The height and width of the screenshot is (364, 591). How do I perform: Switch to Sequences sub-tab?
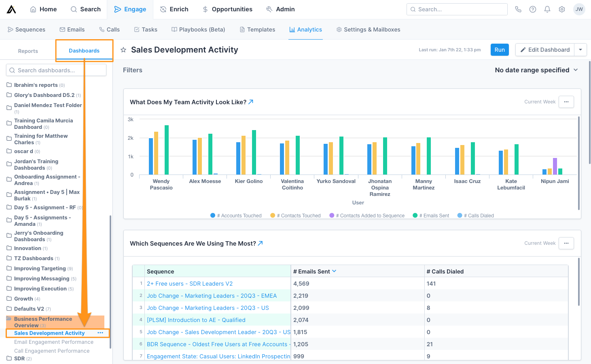tap(26, 29)
